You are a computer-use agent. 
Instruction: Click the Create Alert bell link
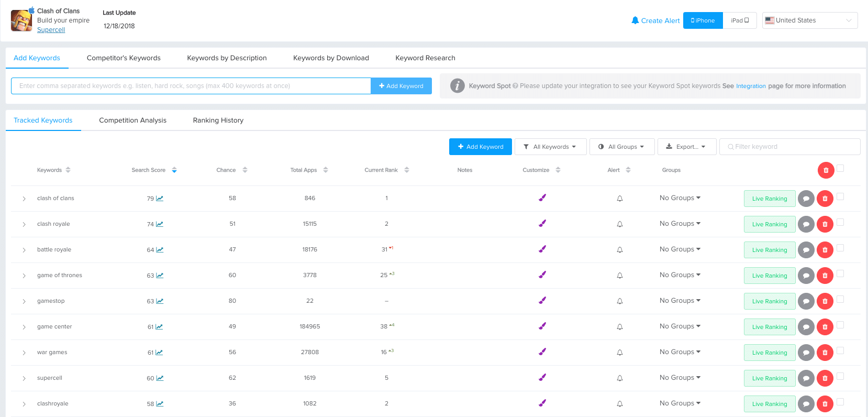tap(655, 20)
